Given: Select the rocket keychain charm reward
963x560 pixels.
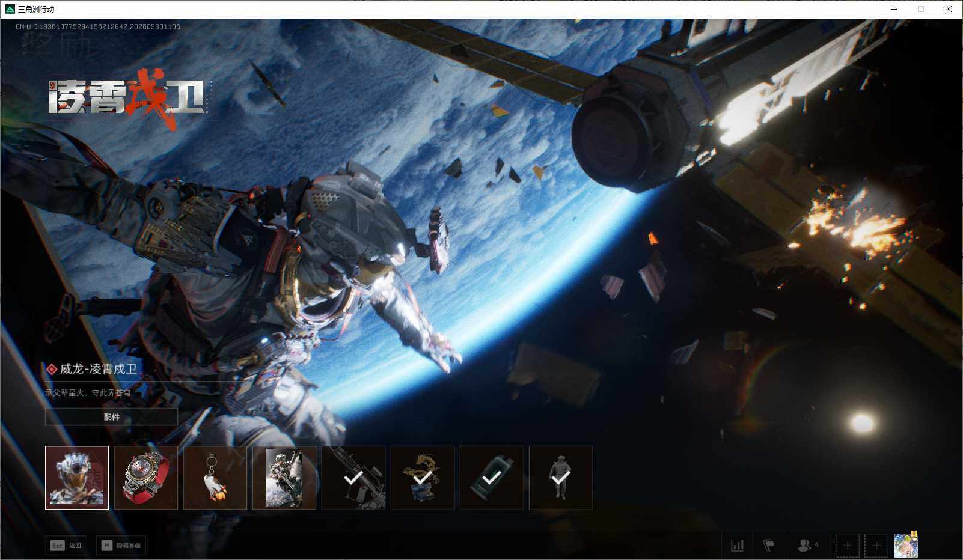Looking at the screenshot, I should 215,478.
